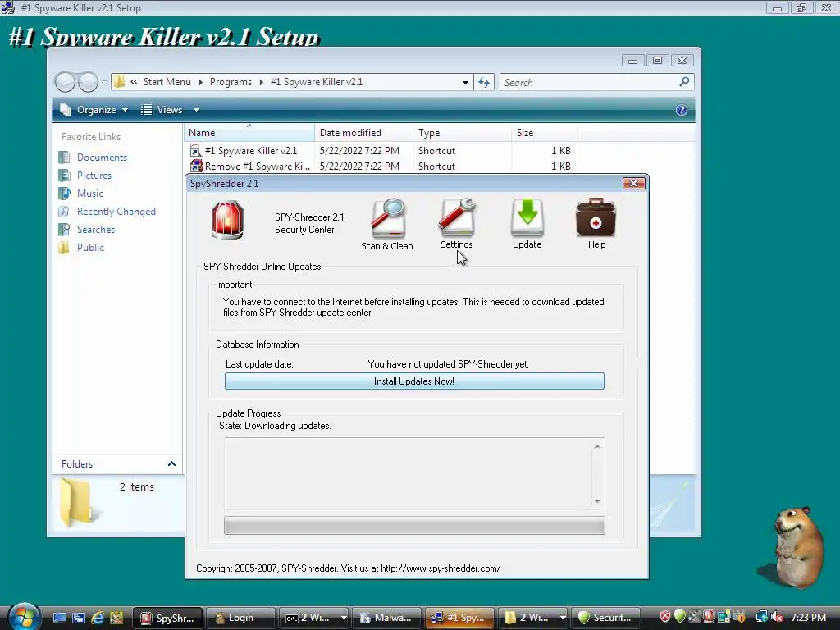The height and width of the screenshot is (630, 840).
Task: Click the update download progress bar
Action: (414, 525)
